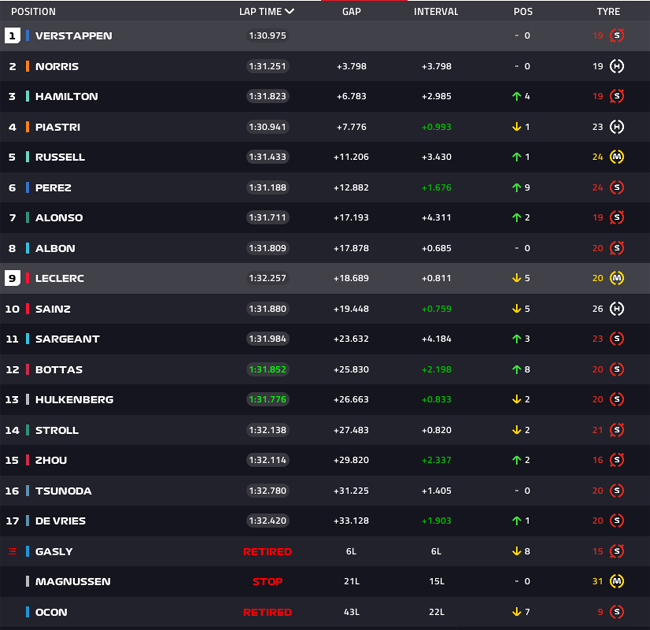Select driver NORRIS
Viewport: 650px width, 630px height.
point(57,66)
